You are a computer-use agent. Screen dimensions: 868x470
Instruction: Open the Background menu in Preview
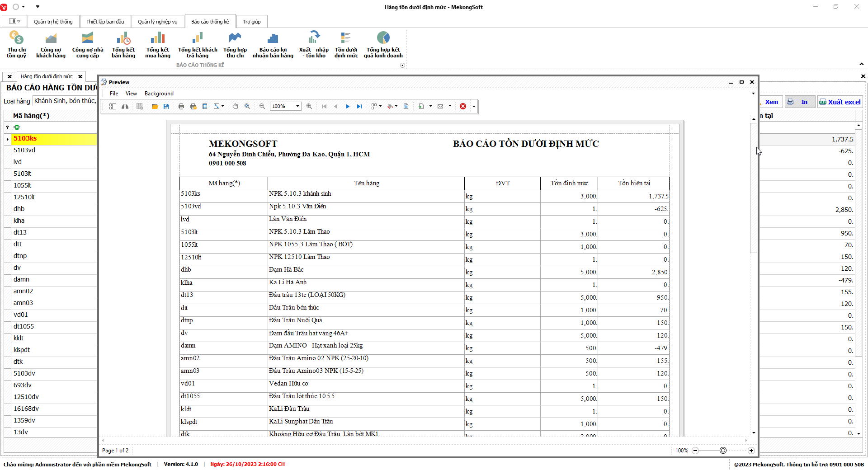coord(159,94)
